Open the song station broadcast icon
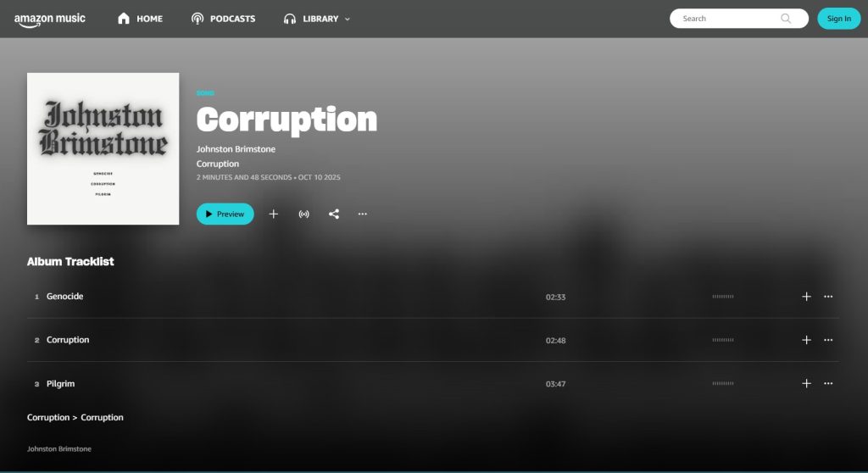 pyautogui.click(x=304, y=214)
